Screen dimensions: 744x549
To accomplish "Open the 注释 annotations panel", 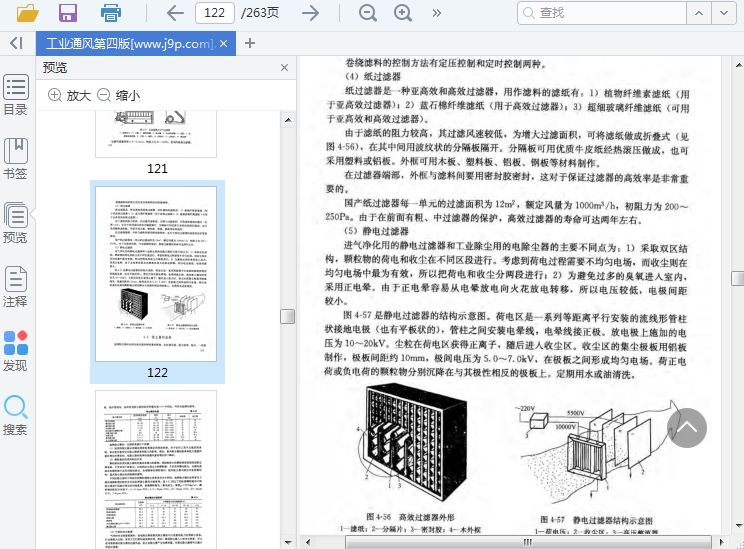I will [x=16, y=287].
